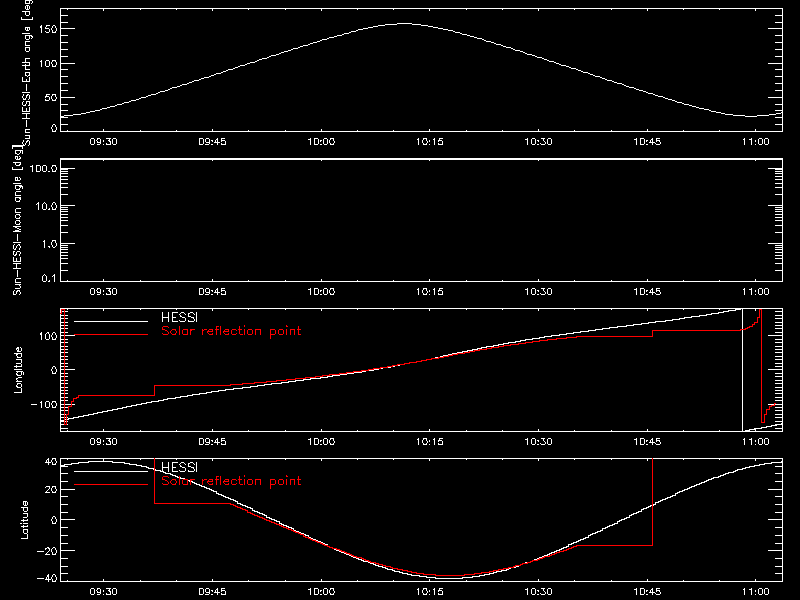Click the 1.0 tick on Moon angle axis
This screenshot has width=800, height=600.
point(49,244)
